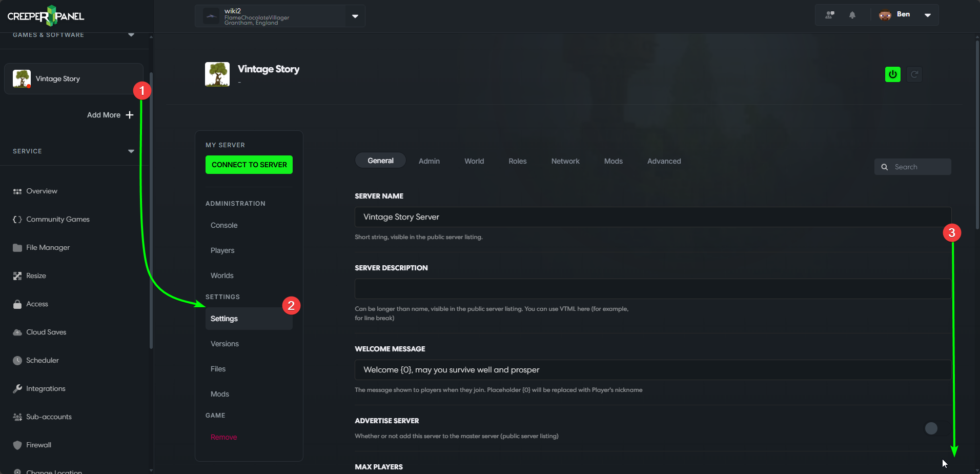Open the Worlds menu item
Image resolution: width=980 pixels, height=474 pixels.
click(x=222, y=275)
